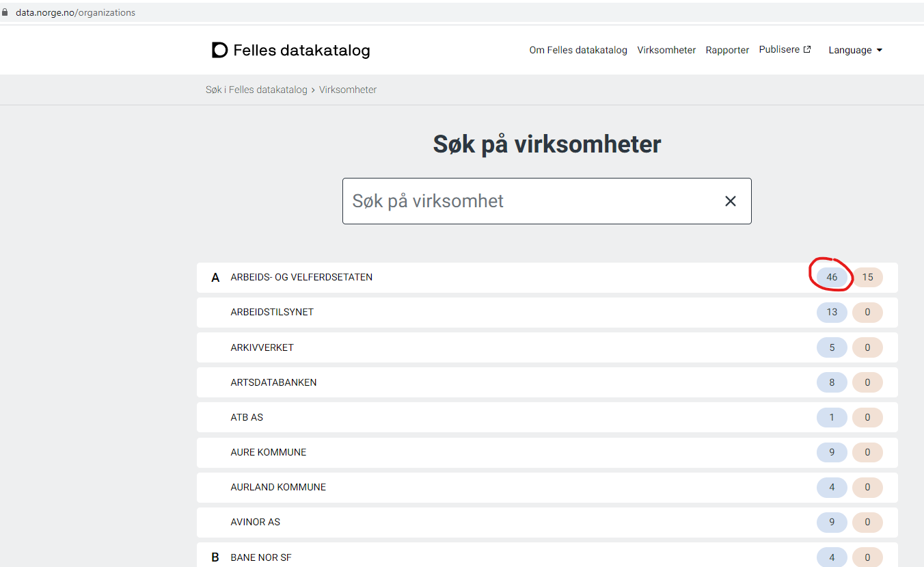
Task: Open the Language dropdown
Action: tap(855, 49)
